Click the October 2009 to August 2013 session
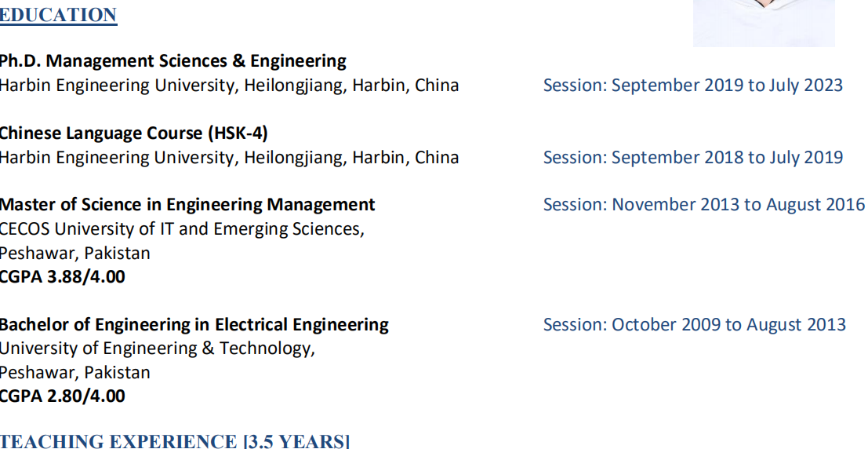The height and width of the screenshot is (449, 868). pyautogui.click(x=694, y=324)
